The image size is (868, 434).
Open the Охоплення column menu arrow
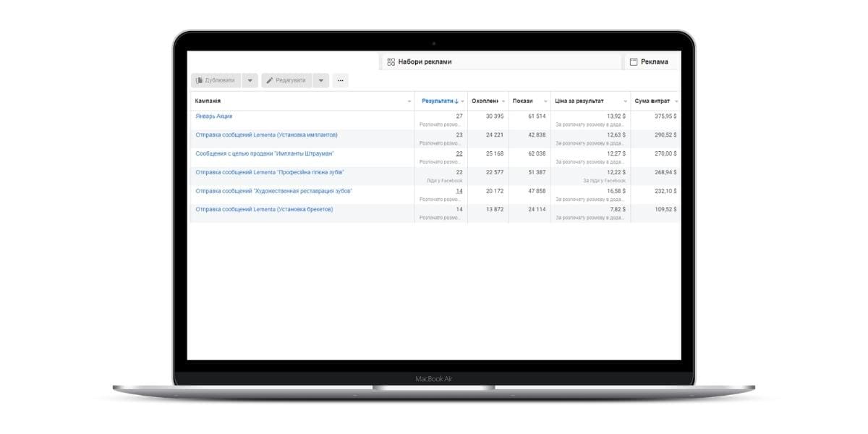(503, 101)
